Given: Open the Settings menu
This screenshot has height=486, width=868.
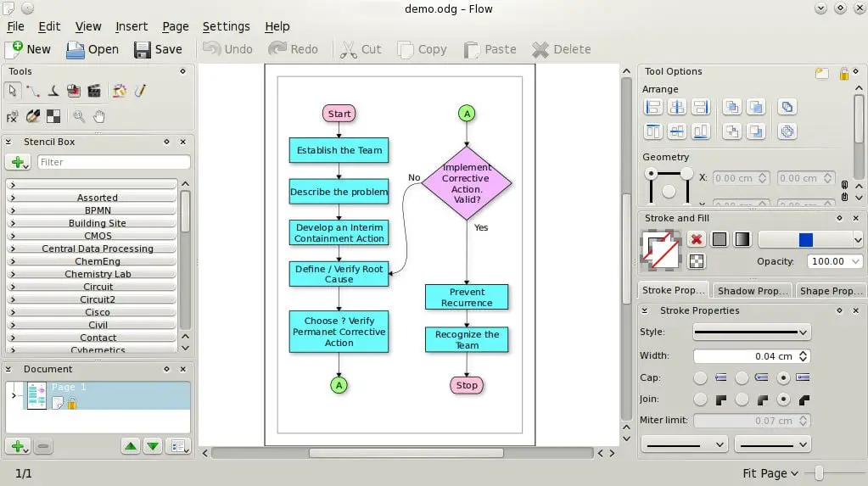Looking at the screenshot, I should pyautogui.click(x=226, y=26).
